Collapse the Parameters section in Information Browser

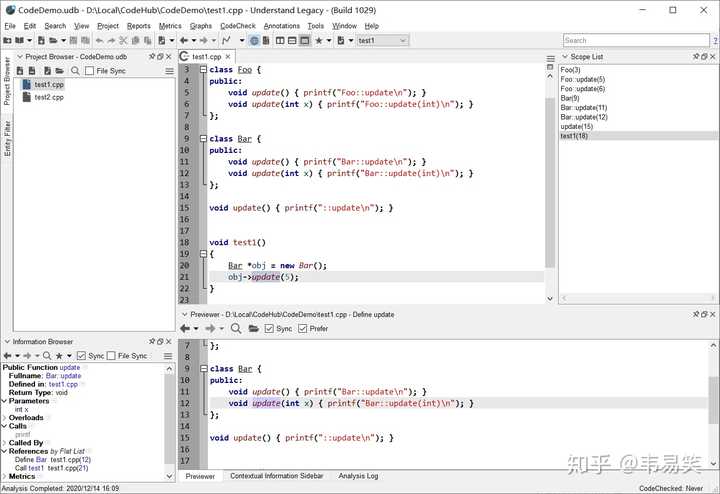(x=5, y=401)
